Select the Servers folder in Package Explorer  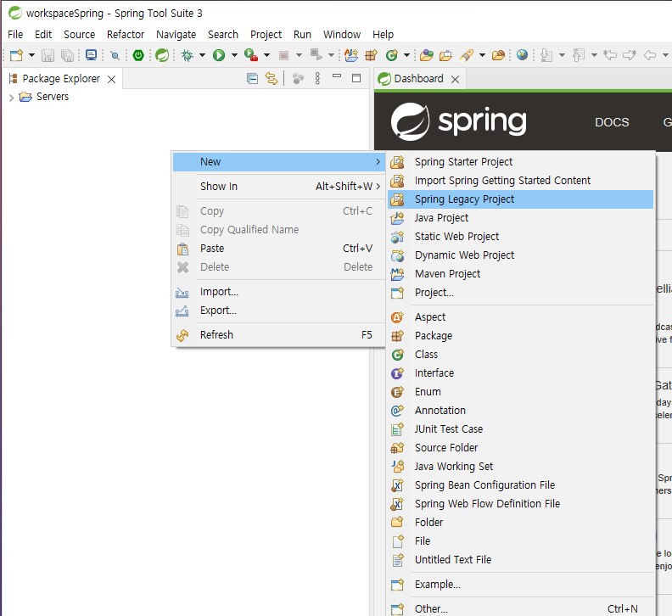[x=44, y=97]
